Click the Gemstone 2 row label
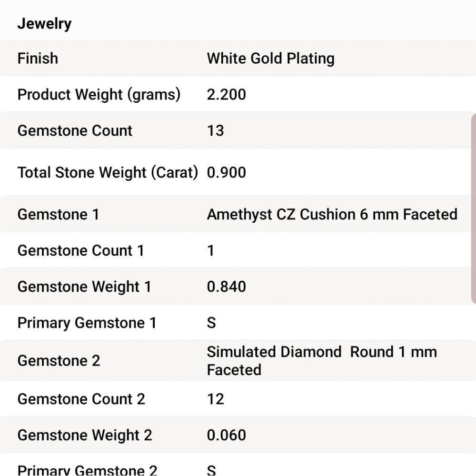Viewport: 476px width, 476px height. coord(59,361)
